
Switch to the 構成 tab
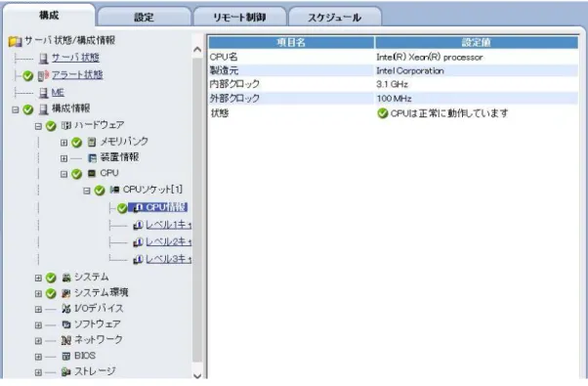49,16
